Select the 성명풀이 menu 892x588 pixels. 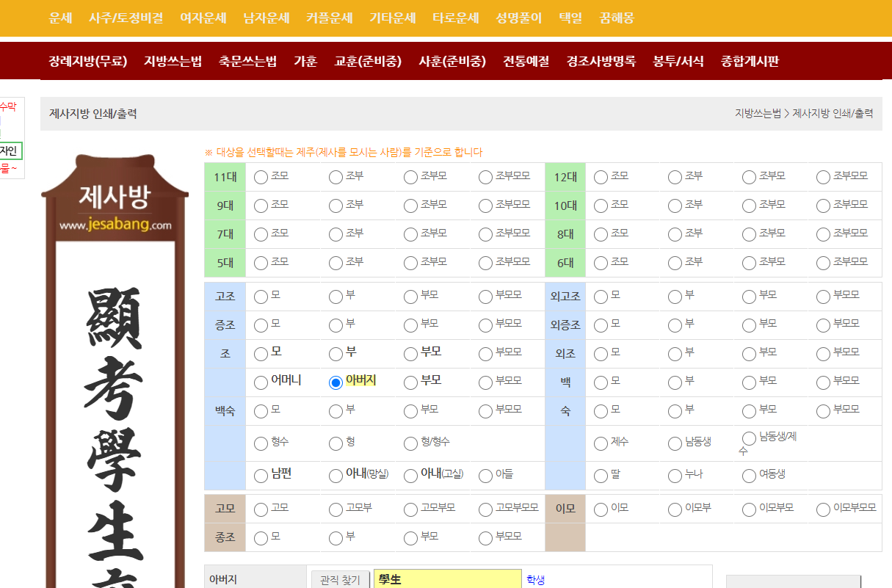click(518, 18)
